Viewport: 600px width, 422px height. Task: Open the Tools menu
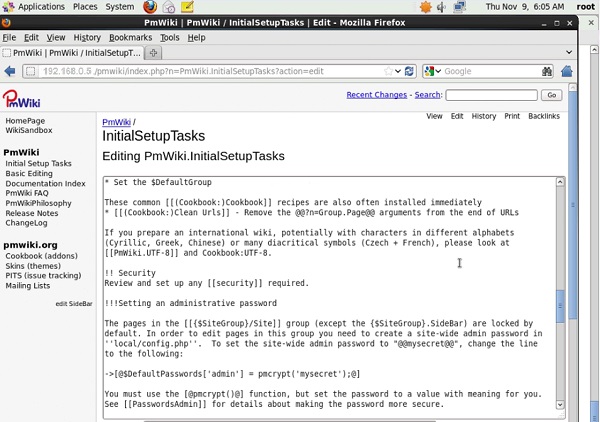pos(170,37)
